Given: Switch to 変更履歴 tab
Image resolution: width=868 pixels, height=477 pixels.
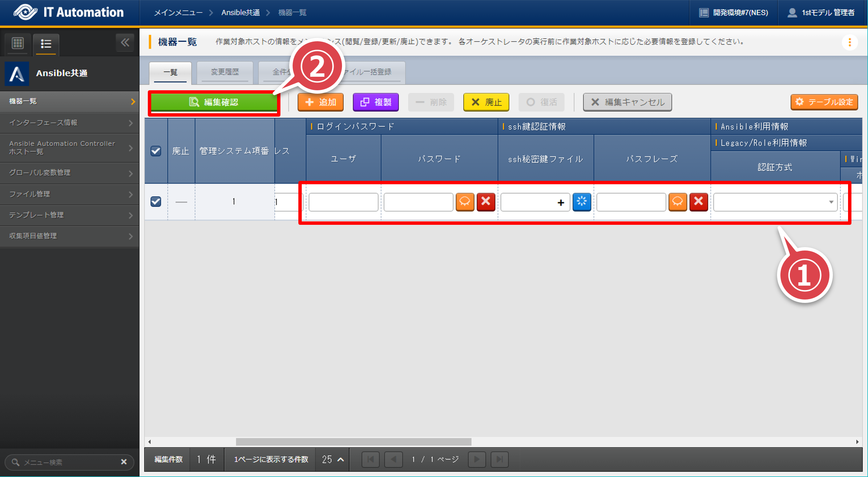Looking at the screenshot, I should [x=225, y=72].
